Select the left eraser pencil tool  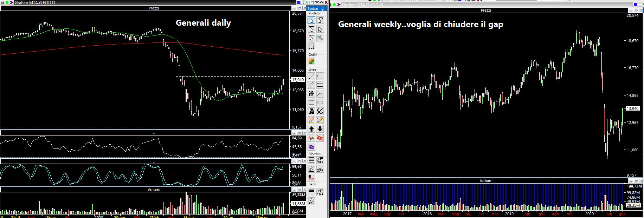[311, 120]
